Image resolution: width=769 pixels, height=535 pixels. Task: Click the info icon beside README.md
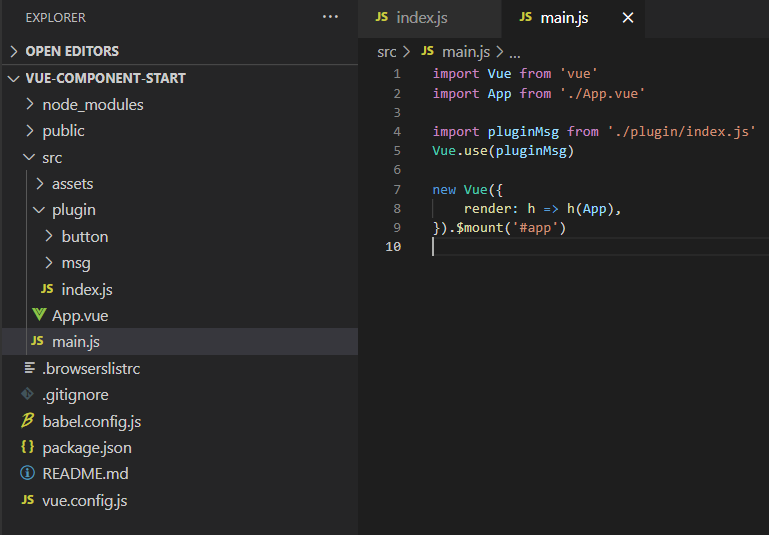(x=27, y=473)
